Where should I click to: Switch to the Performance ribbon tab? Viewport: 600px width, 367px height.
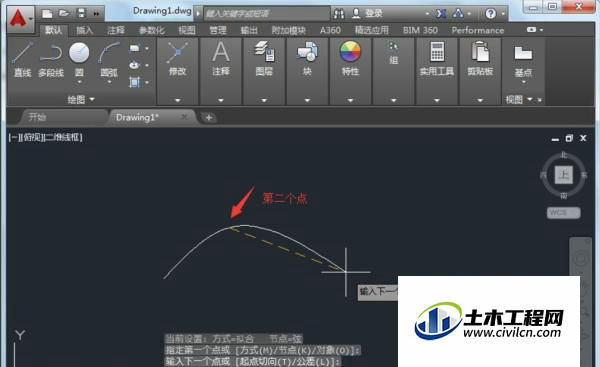click(478, 30)
